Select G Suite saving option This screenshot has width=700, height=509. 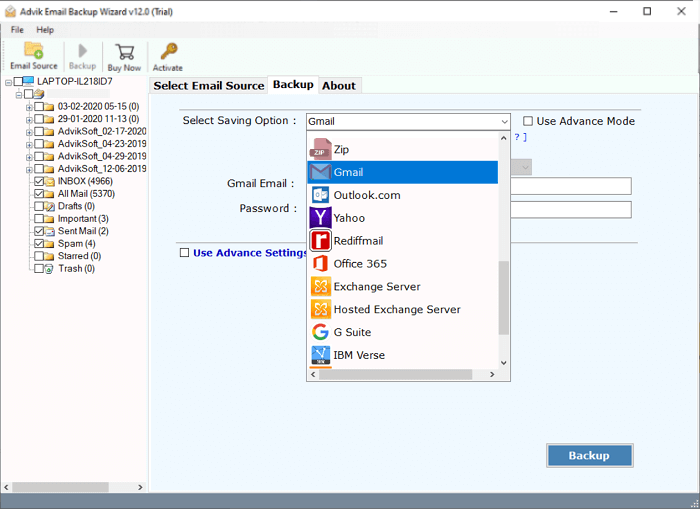point(402,332)
